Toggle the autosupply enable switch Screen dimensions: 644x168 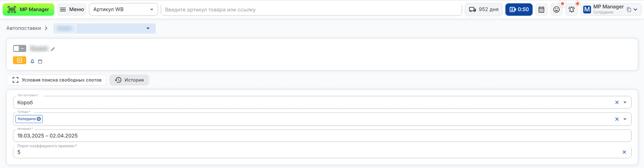click(20, 49)
